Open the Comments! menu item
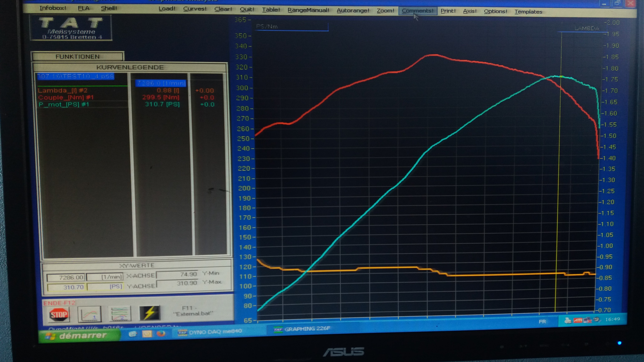Screen dimensions: 644x362 [x=417, y=11]
